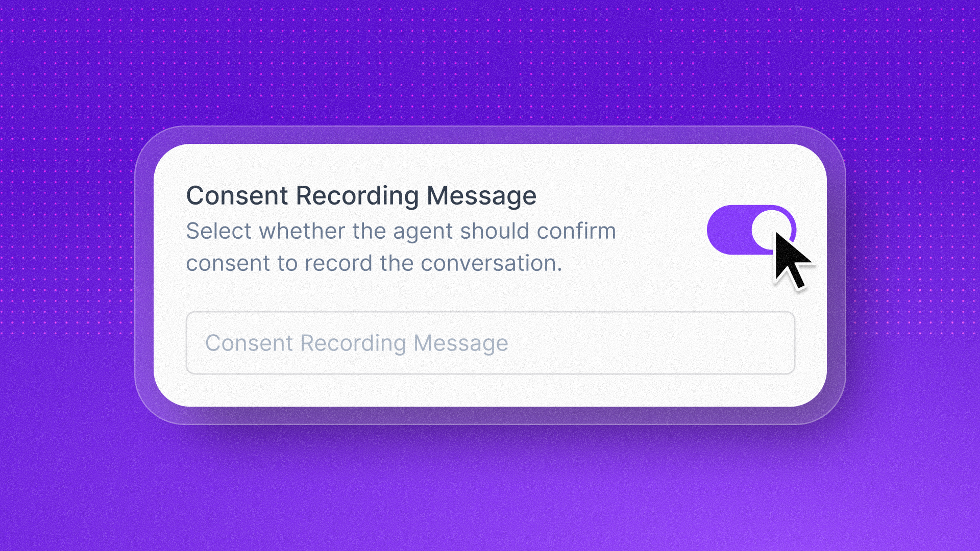Click the blank white card area below the input
Viewport: 980px width, 551px height.
click(x=490, y=390)
